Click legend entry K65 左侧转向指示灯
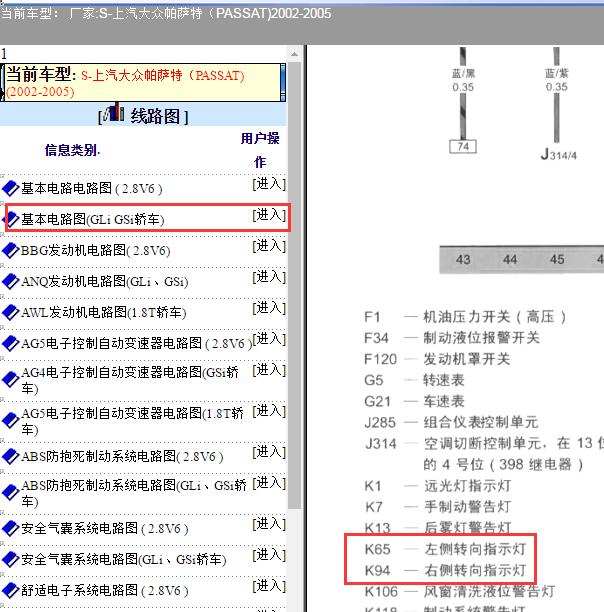This screenshot has height=612, width=604. click(445, 549)
